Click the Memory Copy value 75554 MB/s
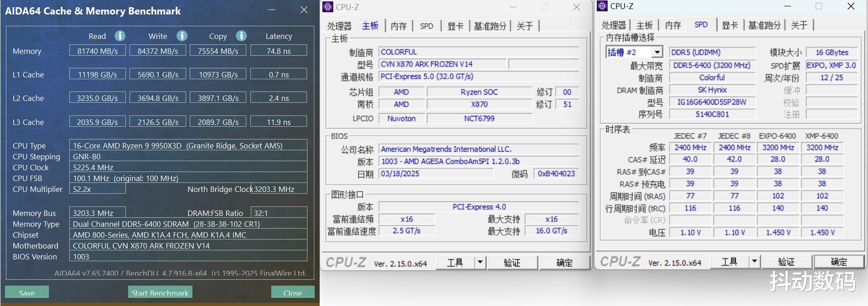Image resolution: width=868 pixels, height=306 pixels. coord(218,51)
